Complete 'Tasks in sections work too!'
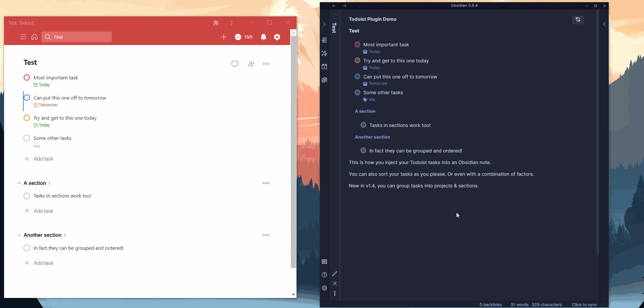The width and height of the screenshot is (644, 308). pyautogui.click(x=27, y=196)
